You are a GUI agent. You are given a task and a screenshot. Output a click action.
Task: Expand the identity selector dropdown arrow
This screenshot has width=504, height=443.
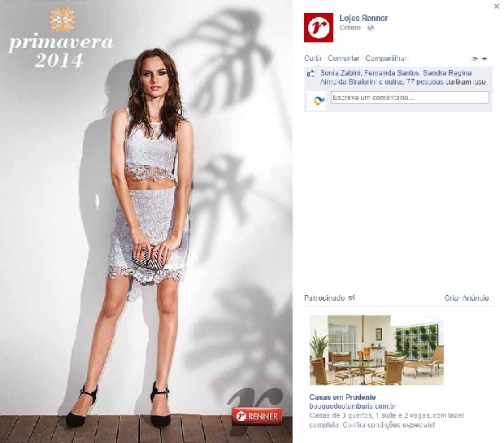coord(484,59)
